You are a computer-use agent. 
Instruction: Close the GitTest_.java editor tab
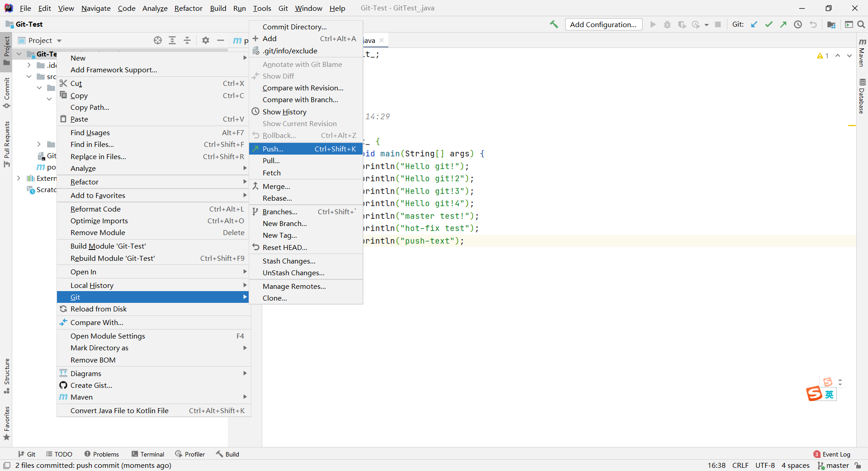382,40
